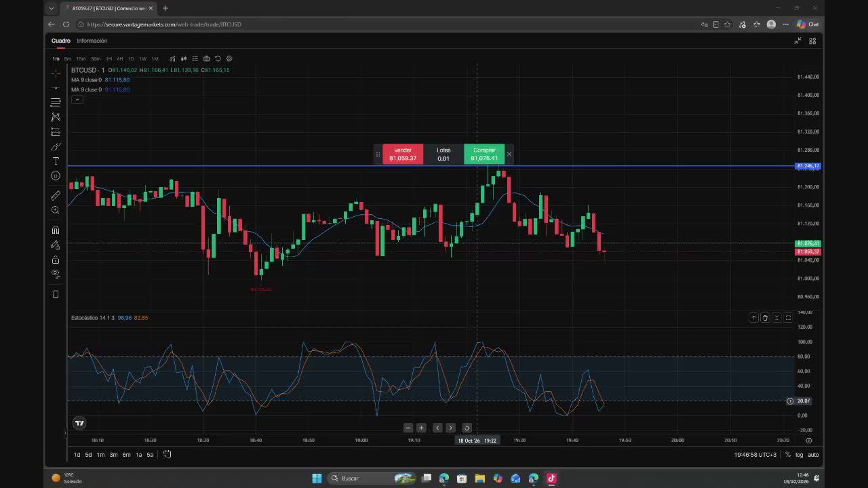Open the browser tab list dropdown
Image resolution: width=868 pixels, height=488 pixels.
pos(52,8)
